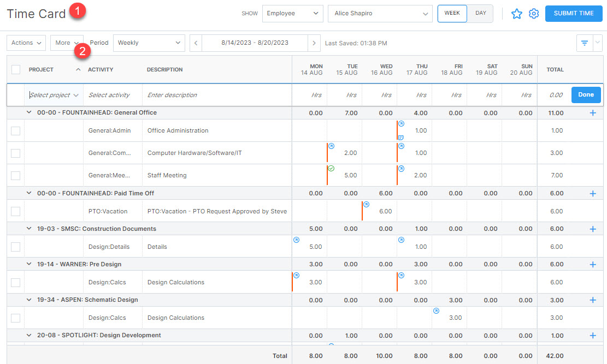
Task: Toggle the select-all checkbox in header
Action: (x=15, y=69)
